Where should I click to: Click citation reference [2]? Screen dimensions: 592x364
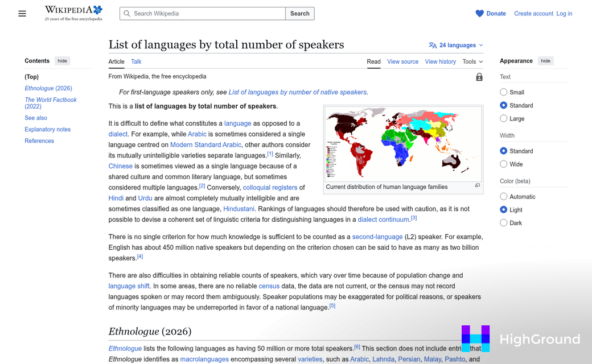[x=202, y=186]
